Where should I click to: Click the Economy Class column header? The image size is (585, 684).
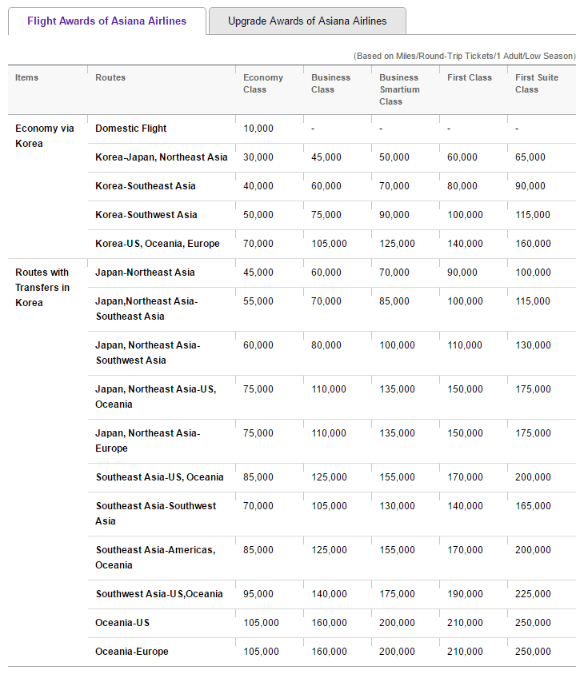pos(263,83)
